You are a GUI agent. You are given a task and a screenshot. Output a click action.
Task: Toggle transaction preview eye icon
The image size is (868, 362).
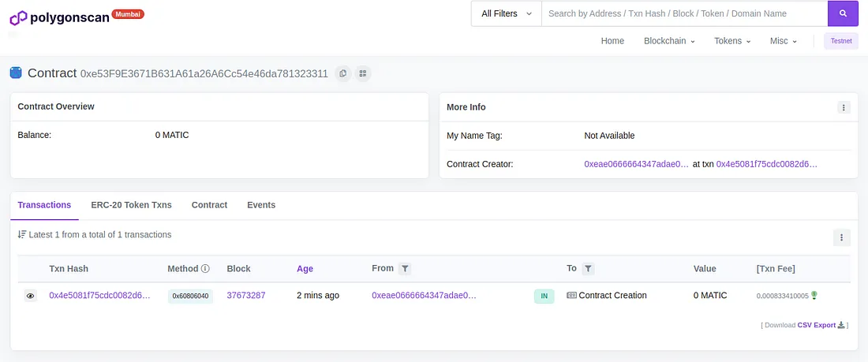(31, 296)
